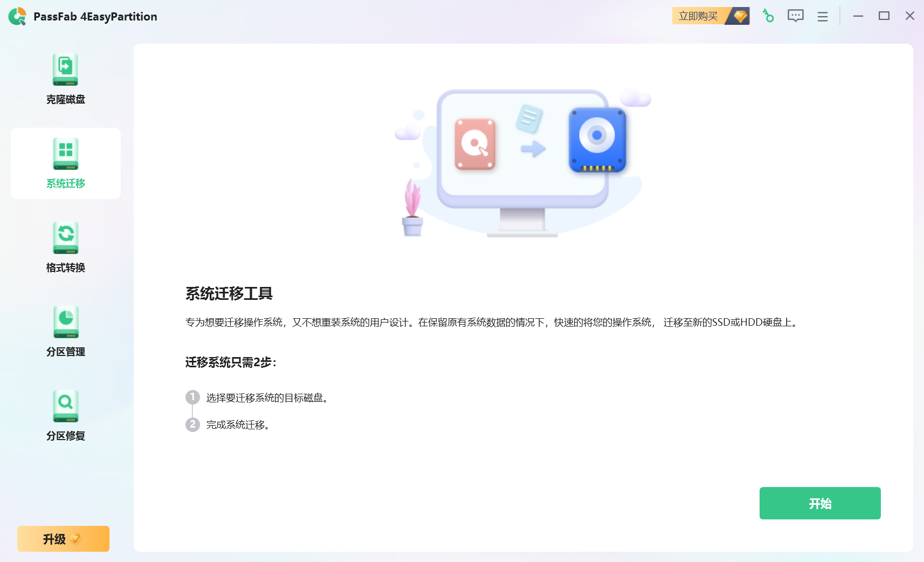The width and height of the screenshot is (924, 562).
Task: Open the feedback message icon
Action: click(796, 16)
